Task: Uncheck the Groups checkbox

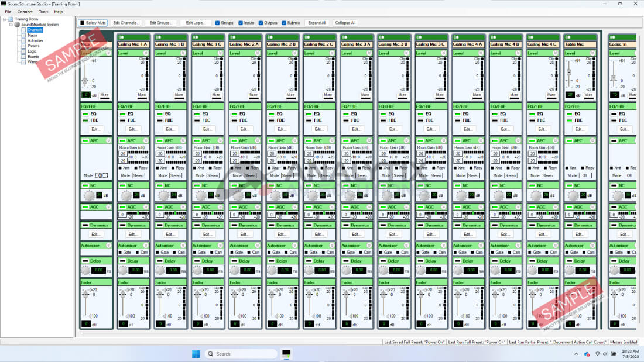Action: tap(217, 23)
